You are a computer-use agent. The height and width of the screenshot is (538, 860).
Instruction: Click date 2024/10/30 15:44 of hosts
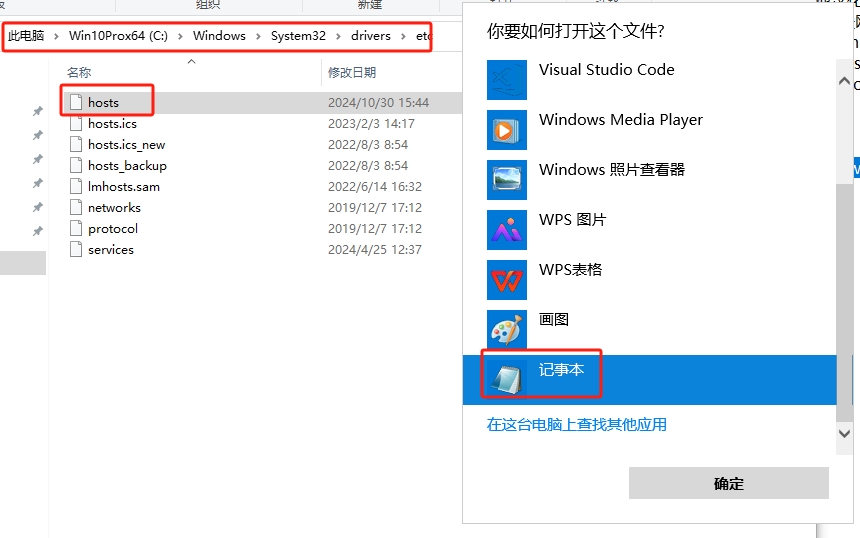click(x=378, y=103)
